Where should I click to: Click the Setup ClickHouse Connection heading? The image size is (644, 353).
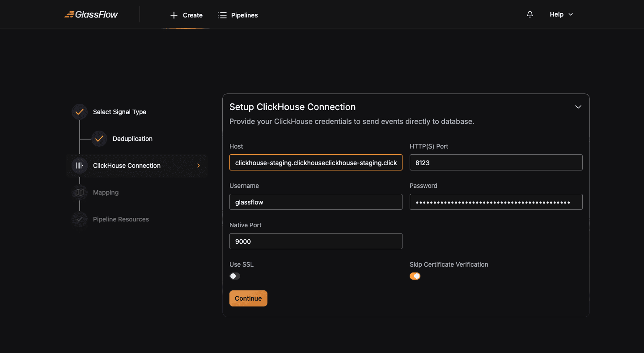292,107
